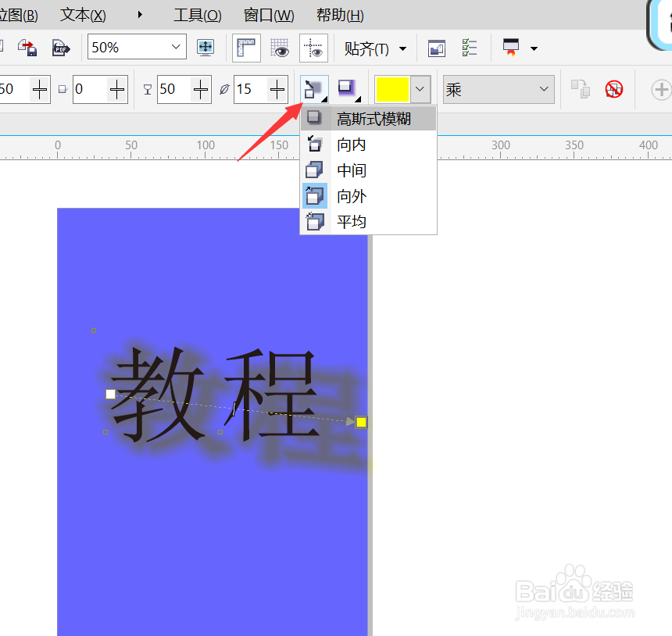Open the 工具(O) menu
Viewport: 672px width, 636px height.
(x=197, y=16)
